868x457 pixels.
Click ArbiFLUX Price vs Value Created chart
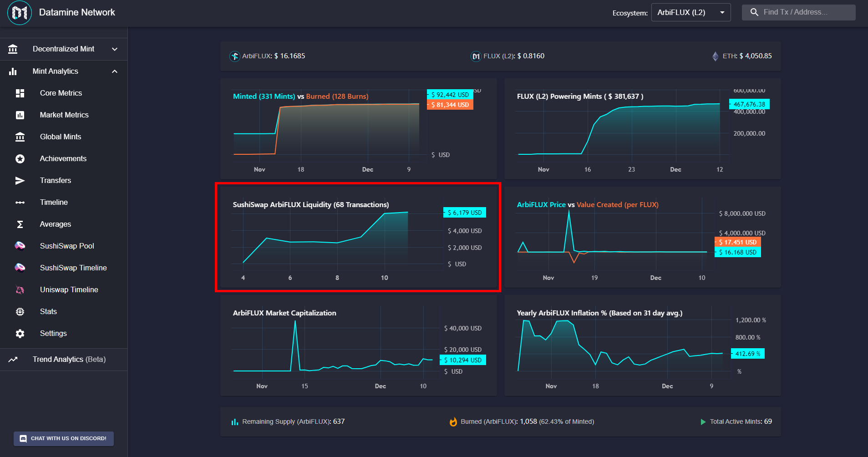pyautogui.click(x=642, y=237)
